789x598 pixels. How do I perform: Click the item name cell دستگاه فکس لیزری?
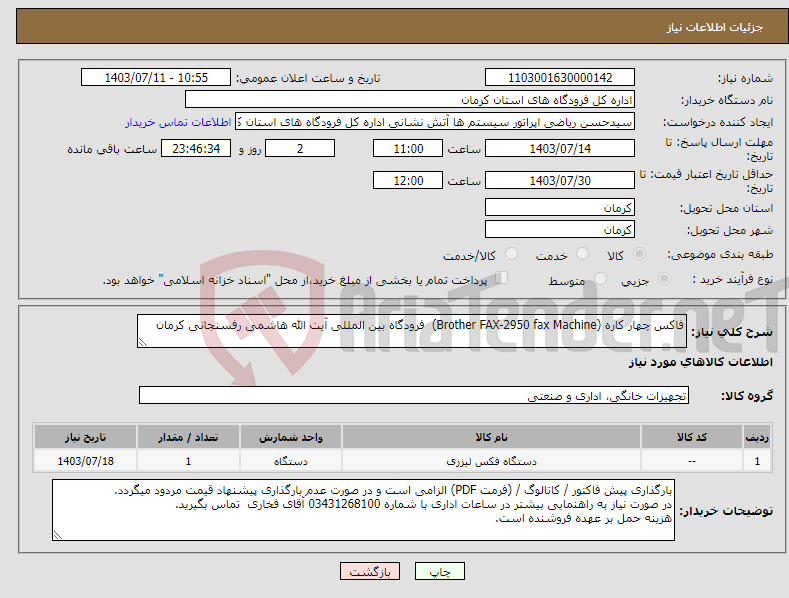491,461
